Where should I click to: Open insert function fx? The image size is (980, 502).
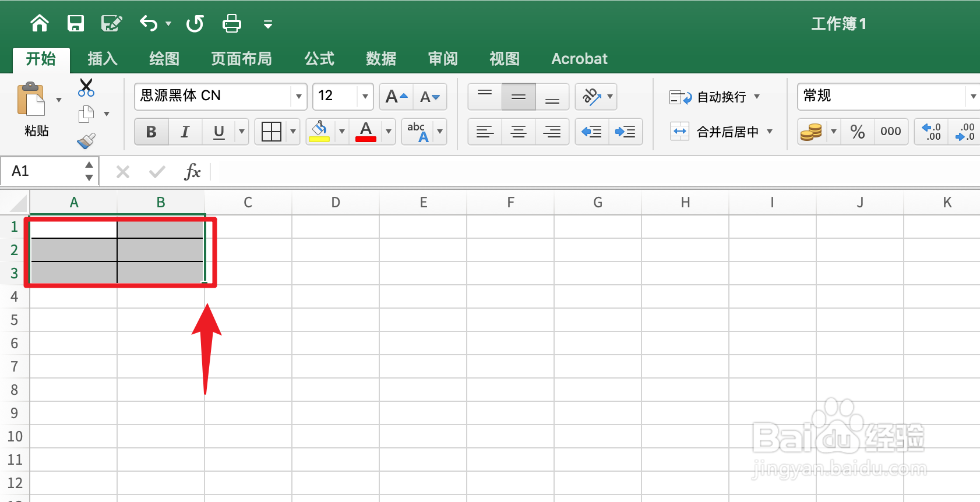pos(192,172)
